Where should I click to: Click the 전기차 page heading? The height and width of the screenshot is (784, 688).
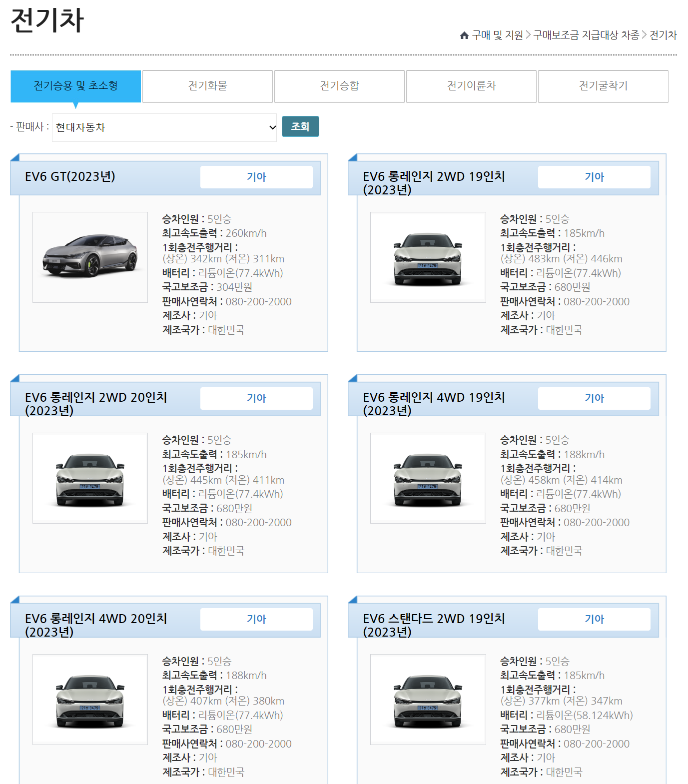pyautogui.click(x=47, y=20)
